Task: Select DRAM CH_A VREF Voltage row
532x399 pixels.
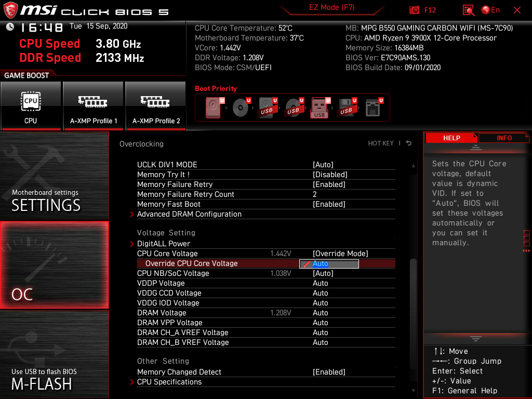Action: (266, 332)
